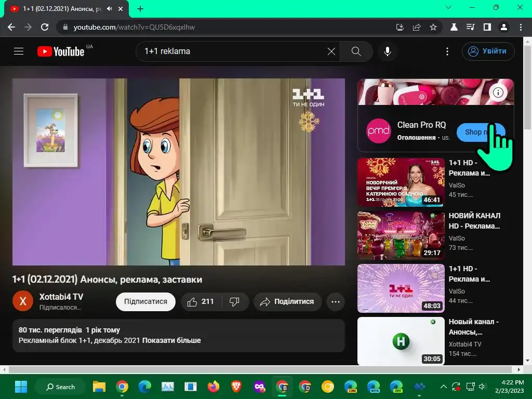Close the 1+1 YouTube tab

click(121, 9)
